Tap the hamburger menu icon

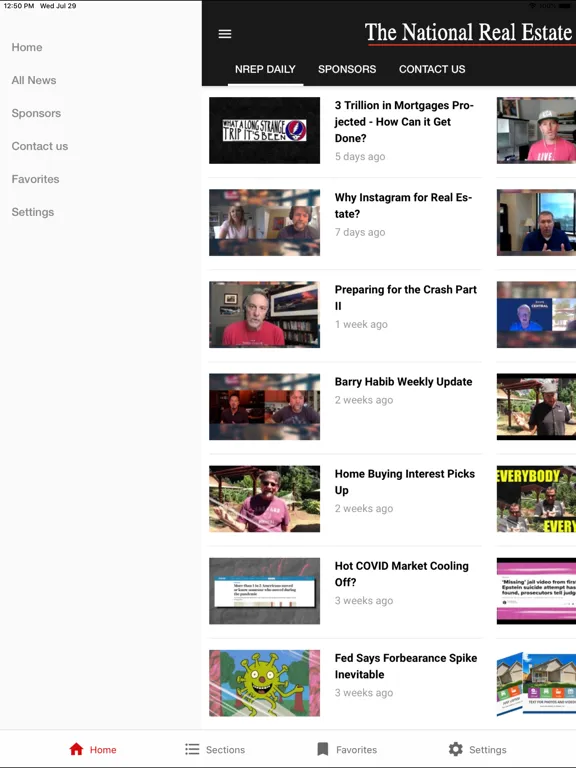[x=225, y=34]
